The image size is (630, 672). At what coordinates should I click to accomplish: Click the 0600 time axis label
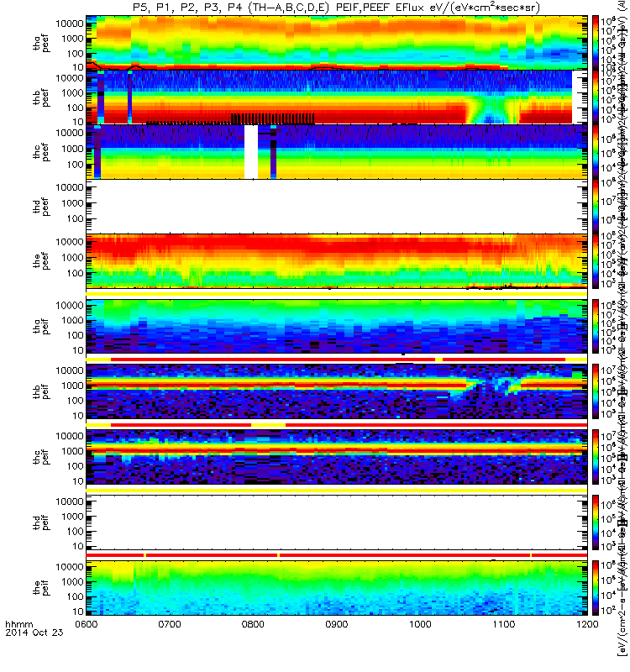[86, 624]
